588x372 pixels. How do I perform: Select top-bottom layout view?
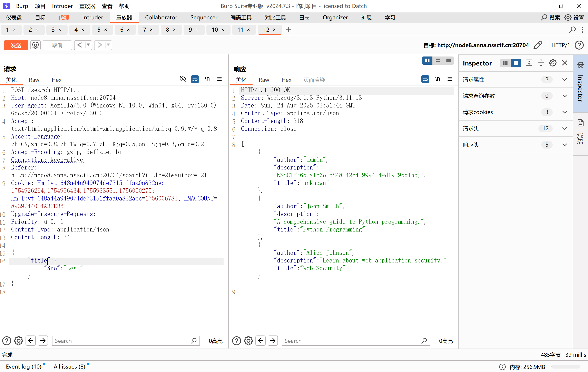(x=438, y=61)
